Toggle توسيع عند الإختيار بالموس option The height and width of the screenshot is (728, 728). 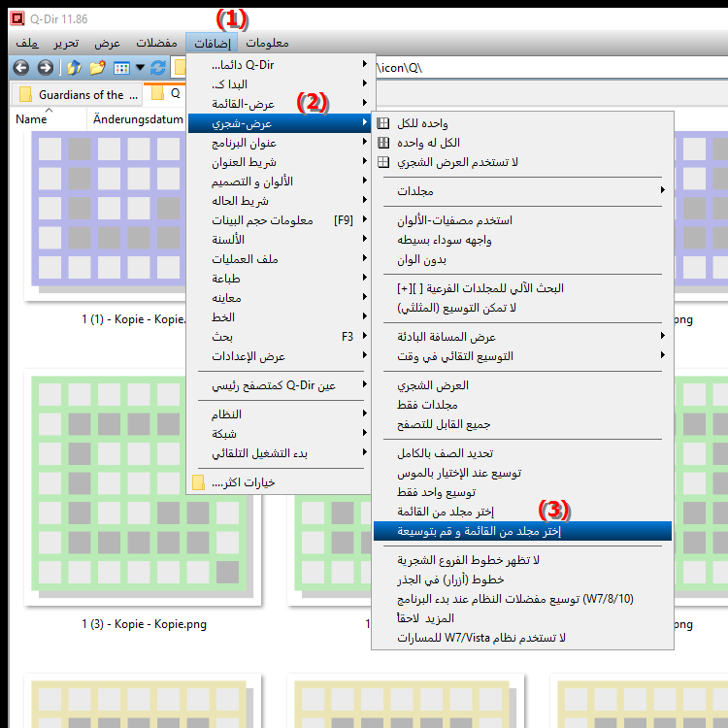(x=522, y=473)
